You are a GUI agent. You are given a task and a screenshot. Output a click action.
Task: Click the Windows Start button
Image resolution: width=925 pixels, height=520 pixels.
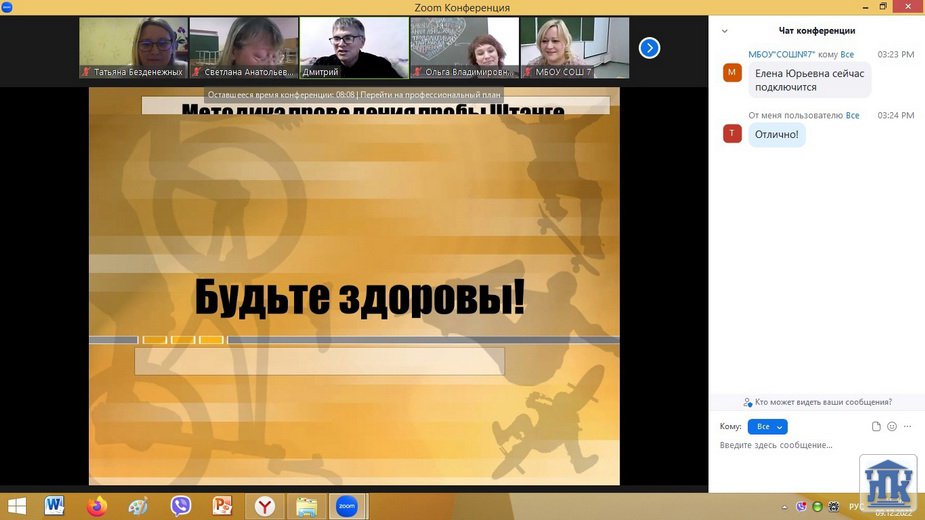pos(17,506)
